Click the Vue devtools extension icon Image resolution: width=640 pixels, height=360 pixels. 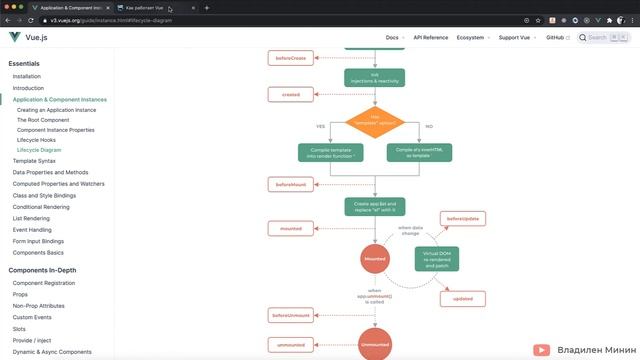(x=598, y=20)
